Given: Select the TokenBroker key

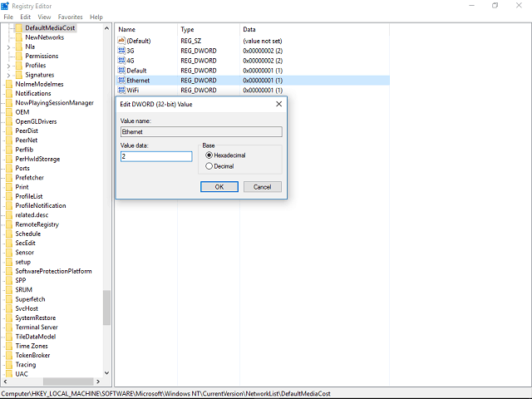Looking at the screenshot, I should coord(32,355).
